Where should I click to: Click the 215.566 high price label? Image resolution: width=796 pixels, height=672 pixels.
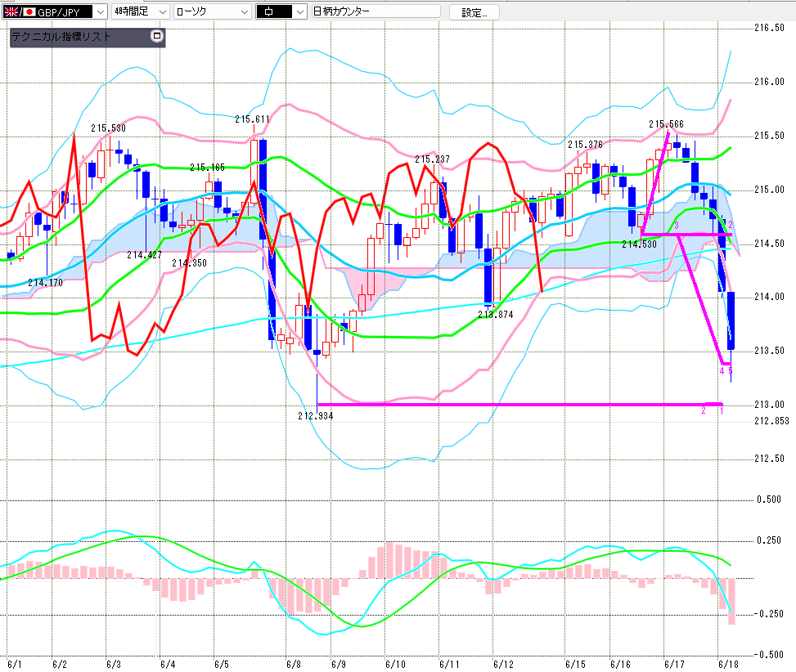pyautogui.click(x=666, y=124)
